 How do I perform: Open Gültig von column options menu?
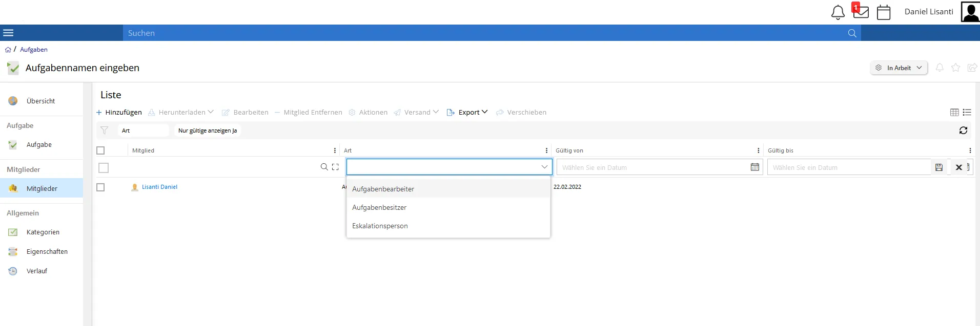759,150
